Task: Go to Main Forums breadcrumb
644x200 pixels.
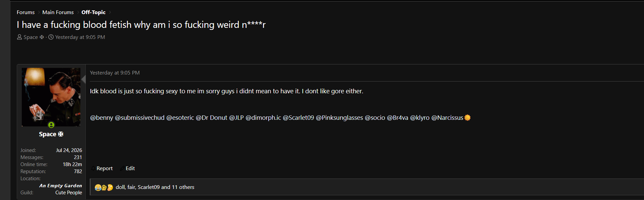Action: (x=58, y=12)
